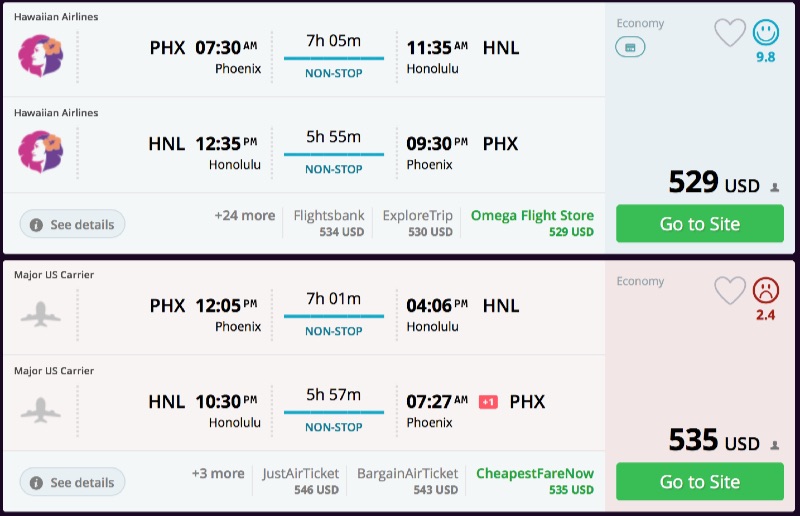Click the +1 day arrival badge
This screenshot has height=516, width=800.
488,402
